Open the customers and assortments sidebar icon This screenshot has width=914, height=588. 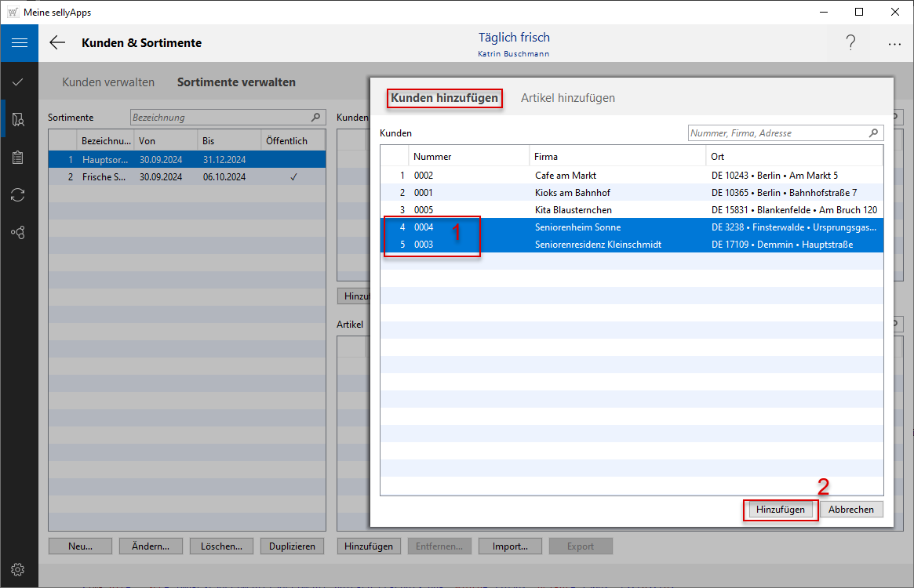coord(18,119)
